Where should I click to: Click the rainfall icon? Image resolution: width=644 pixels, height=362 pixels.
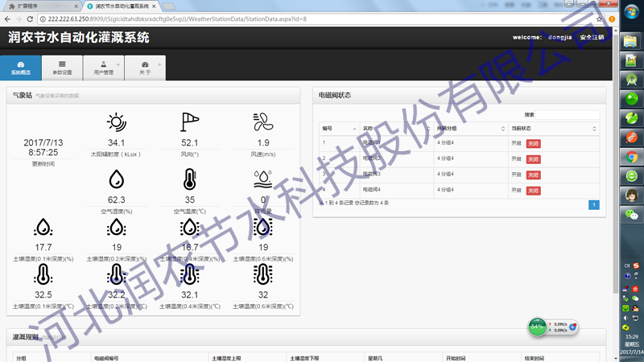[262, 178]
